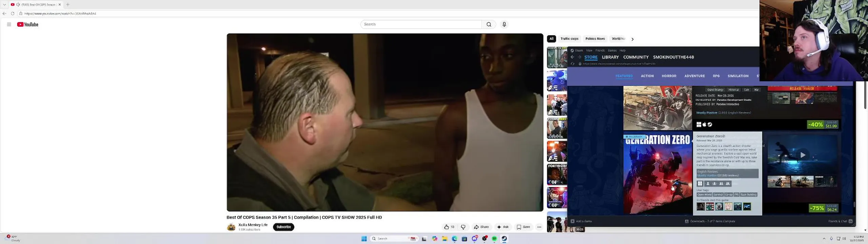The image size is (868, 244).
Task: Click the Steam Add a Game plus icon
Action: [x=573, y=221]
